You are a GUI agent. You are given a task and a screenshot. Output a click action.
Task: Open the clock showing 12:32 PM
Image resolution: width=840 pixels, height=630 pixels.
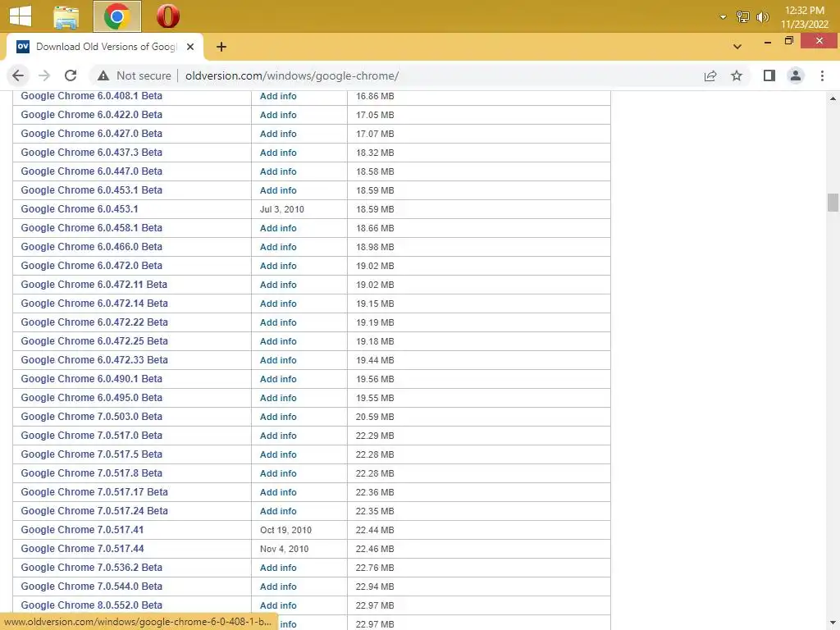coord(804,17)
